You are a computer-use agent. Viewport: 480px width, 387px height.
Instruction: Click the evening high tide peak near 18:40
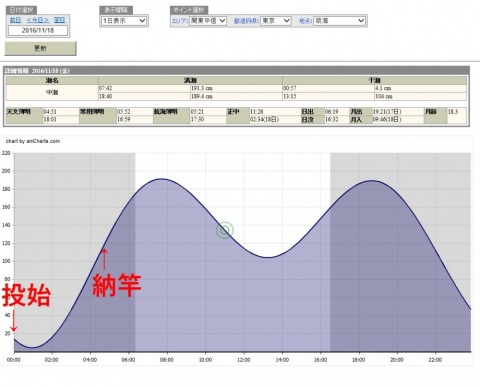(372, 181)
